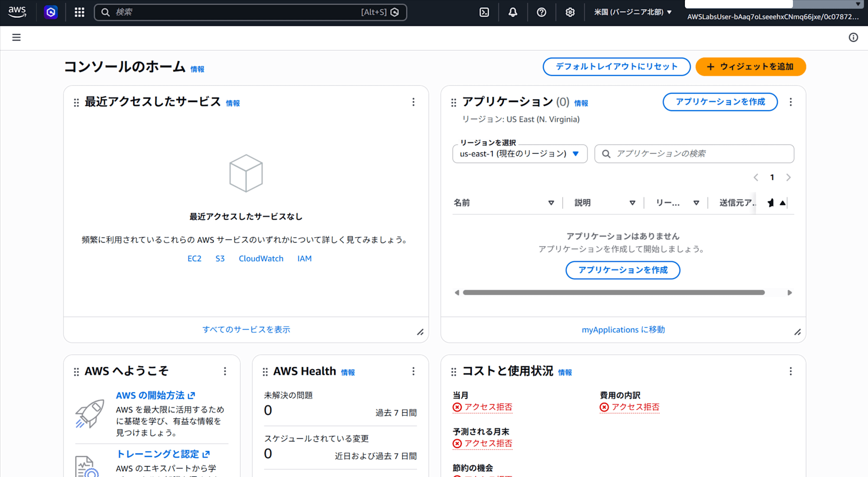Open options menu of AWS Health widget

click(x=414, y=371)
